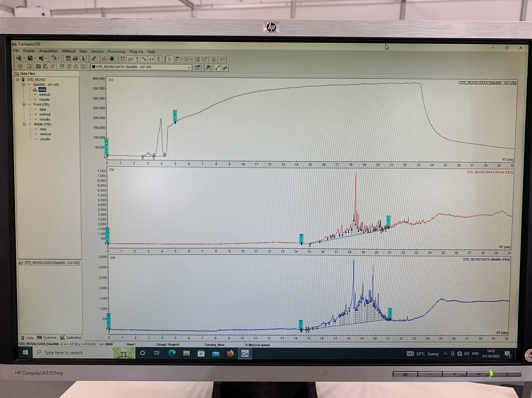Click the Print toolbar icon
The image size is (532, 398).
[75, 58]
